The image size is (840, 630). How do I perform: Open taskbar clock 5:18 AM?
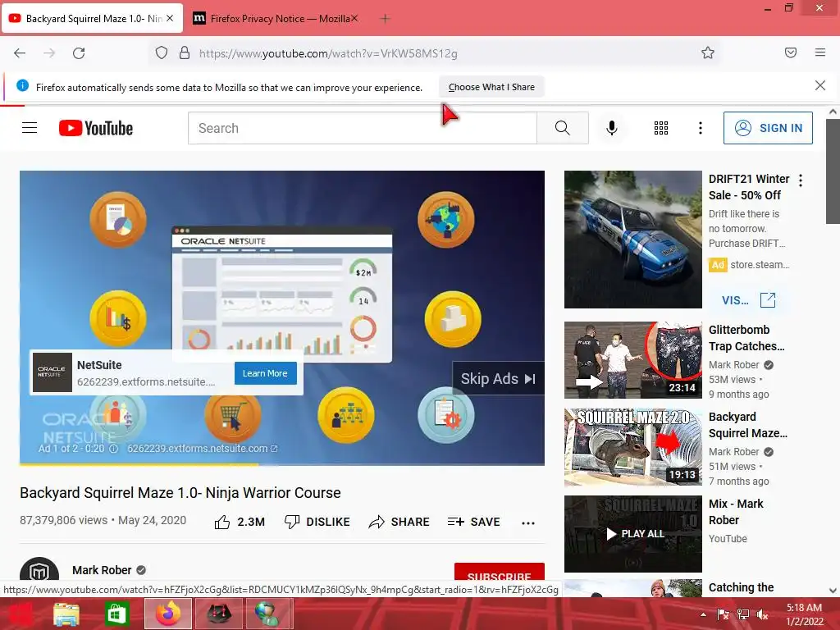(x=804, y=614)
